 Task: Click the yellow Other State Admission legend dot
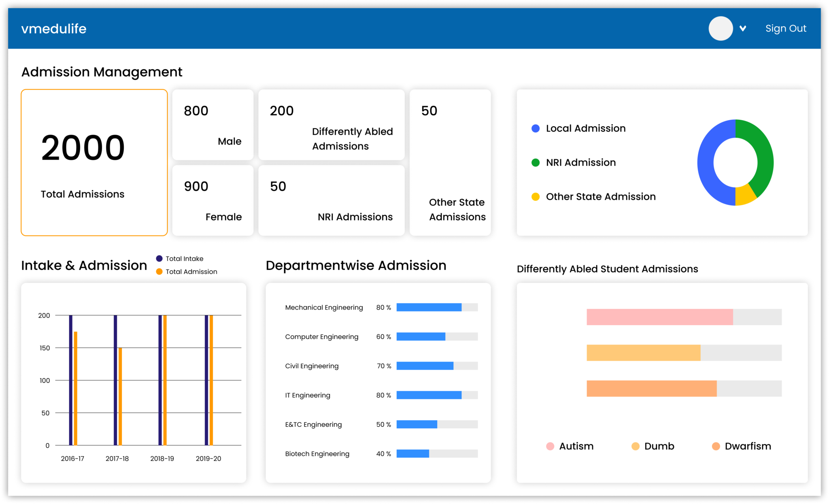(535, 196)
